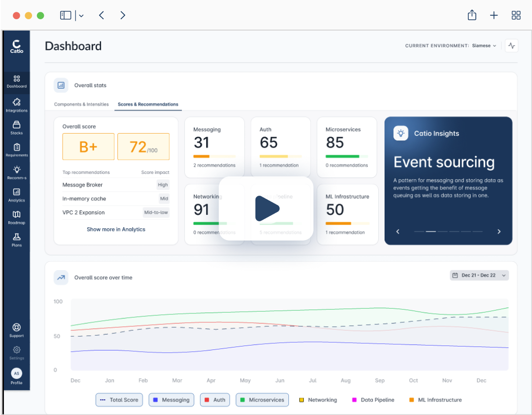Switch to Components & Intensities tab
The height and width of the screenshot is (415, 532).
(x=81, y=104)
